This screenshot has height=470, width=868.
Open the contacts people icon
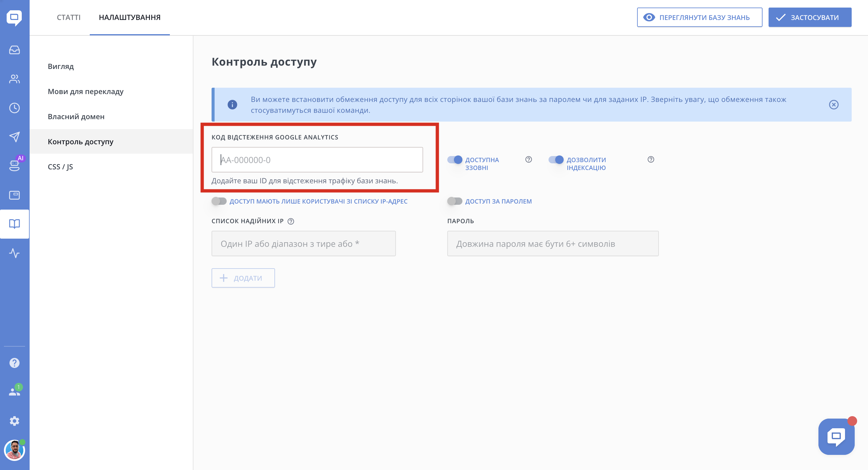pyautogui.click(x=15, y=79)
